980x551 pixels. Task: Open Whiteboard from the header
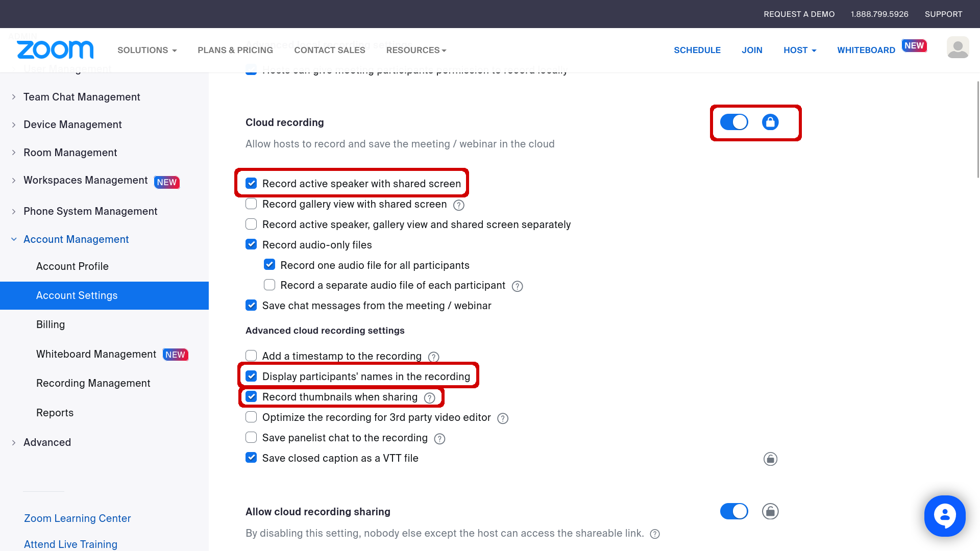[x=866, y=50]
